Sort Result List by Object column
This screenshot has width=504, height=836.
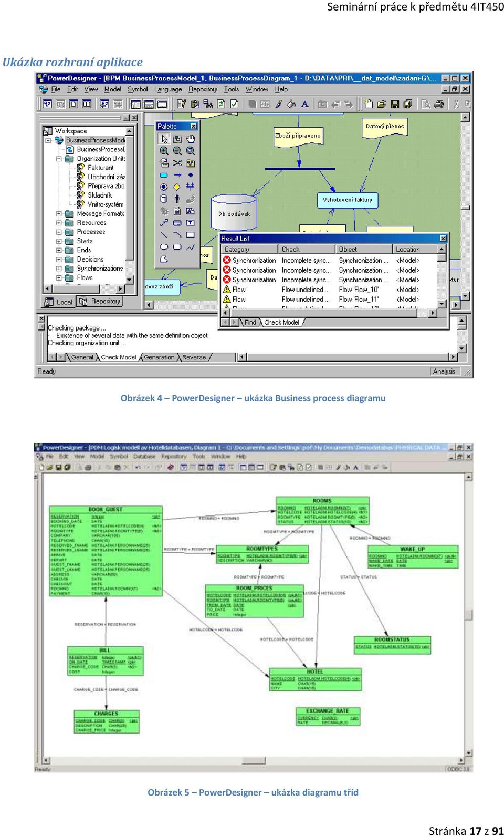(364, 250)
